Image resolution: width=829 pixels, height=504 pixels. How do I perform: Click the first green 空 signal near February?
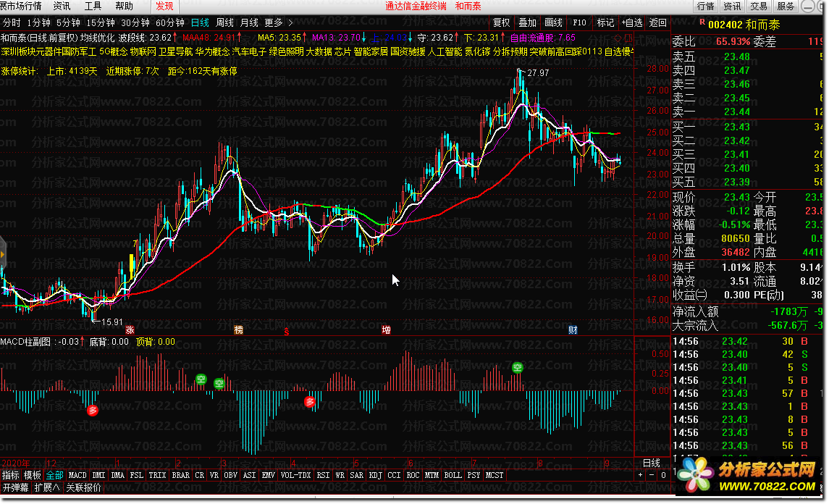[201, 379]
